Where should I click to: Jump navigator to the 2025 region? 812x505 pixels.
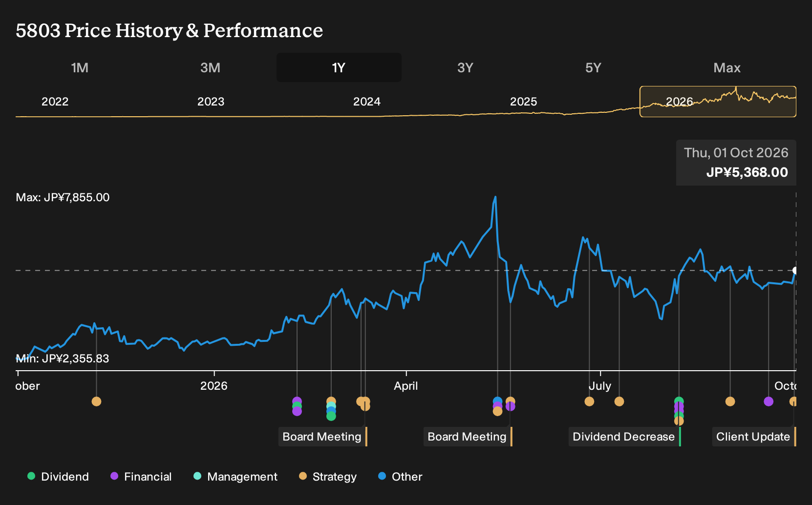click(523, 102)
